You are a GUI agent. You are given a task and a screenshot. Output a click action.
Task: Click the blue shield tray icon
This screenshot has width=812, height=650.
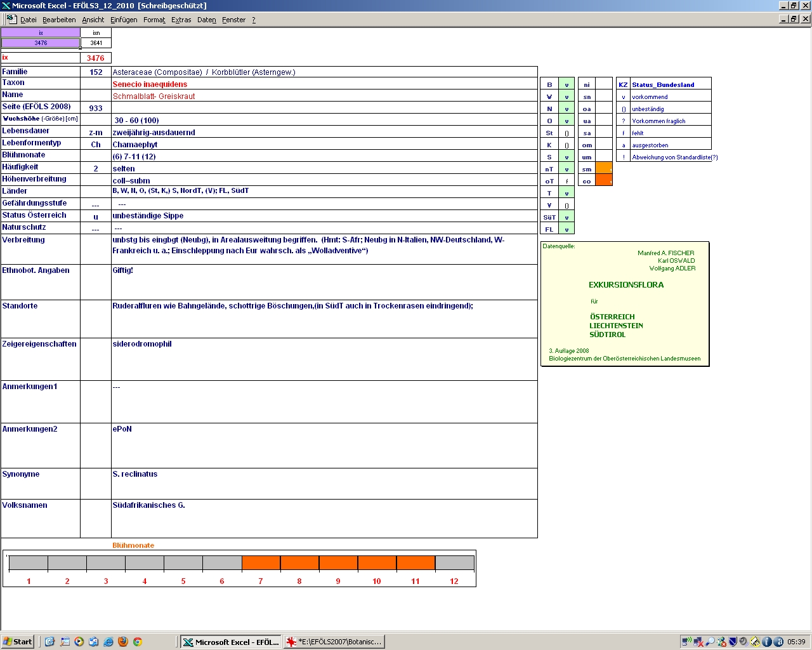click(x=733, y=642)
